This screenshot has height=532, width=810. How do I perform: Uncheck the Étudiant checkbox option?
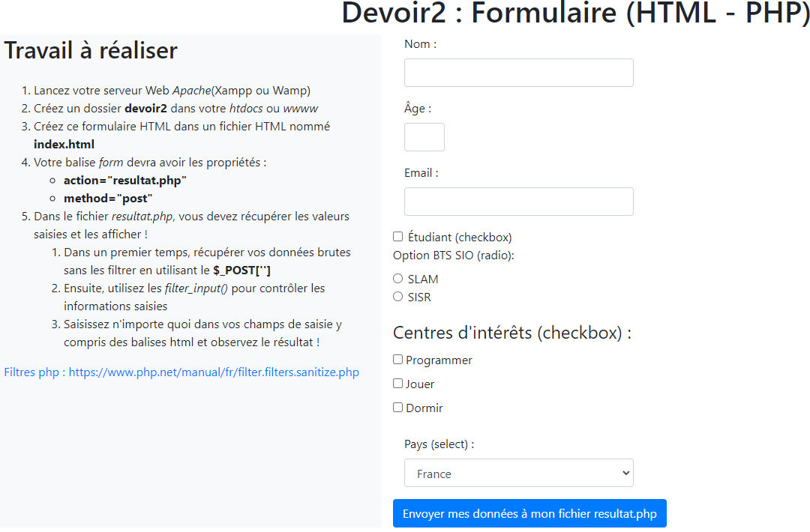coord(397,236)
